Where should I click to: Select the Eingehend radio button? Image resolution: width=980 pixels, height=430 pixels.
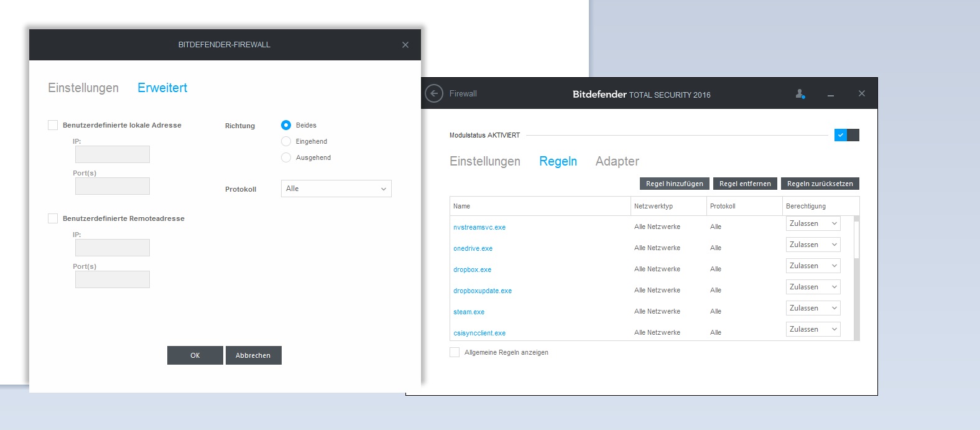coord(286,141)
